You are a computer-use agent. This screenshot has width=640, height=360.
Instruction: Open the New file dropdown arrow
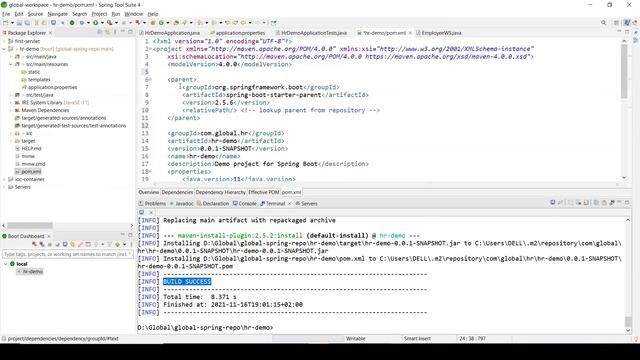click(x=12, y=23)
